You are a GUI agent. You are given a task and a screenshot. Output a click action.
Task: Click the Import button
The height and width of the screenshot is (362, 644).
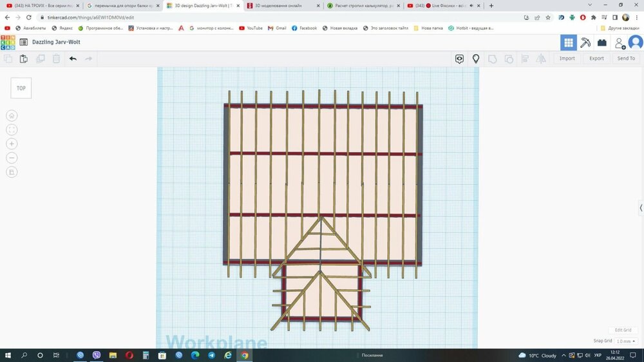coord(567,59)
